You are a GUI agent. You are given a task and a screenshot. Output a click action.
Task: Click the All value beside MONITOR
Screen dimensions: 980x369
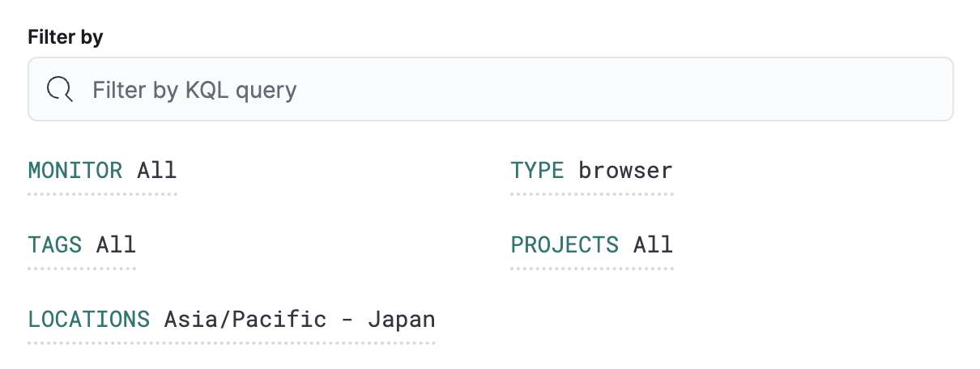click(x=156, y=172)
